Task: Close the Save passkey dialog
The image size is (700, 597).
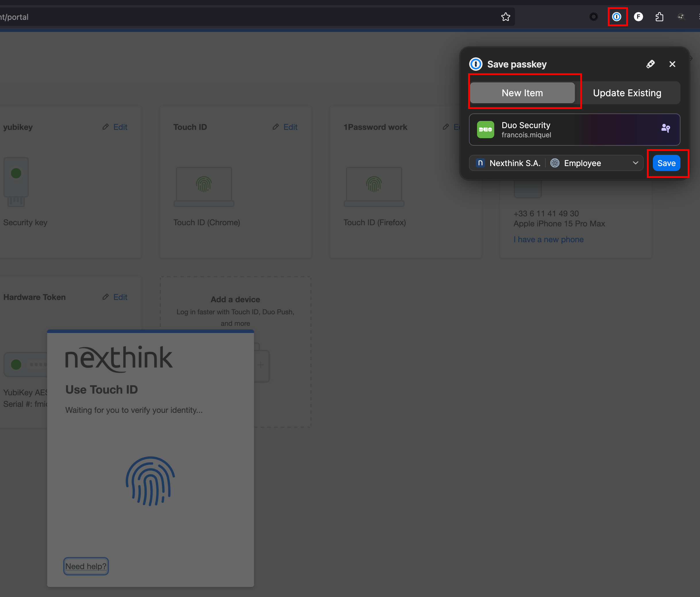Action: 672,64
